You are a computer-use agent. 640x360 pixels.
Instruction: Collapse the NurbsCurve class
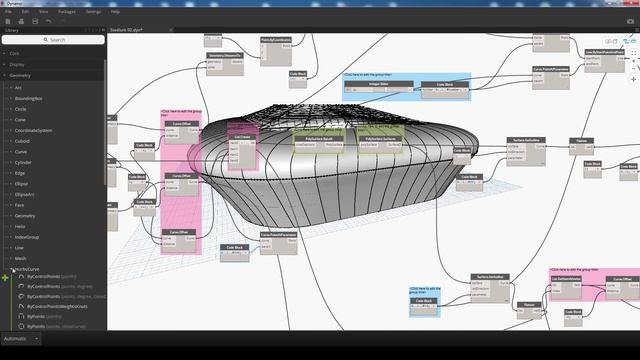[11, 269]
